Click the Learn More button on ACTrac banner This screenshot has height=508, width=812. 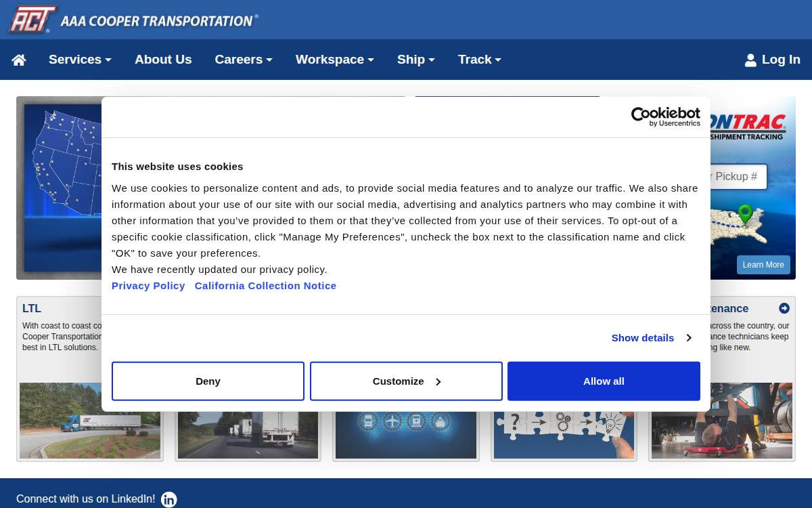763,265
